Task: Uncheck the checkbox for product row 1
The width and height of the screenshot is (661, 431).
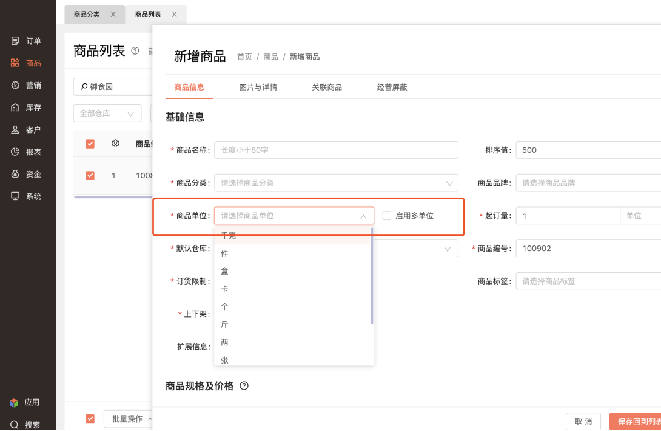Action: 90,175
